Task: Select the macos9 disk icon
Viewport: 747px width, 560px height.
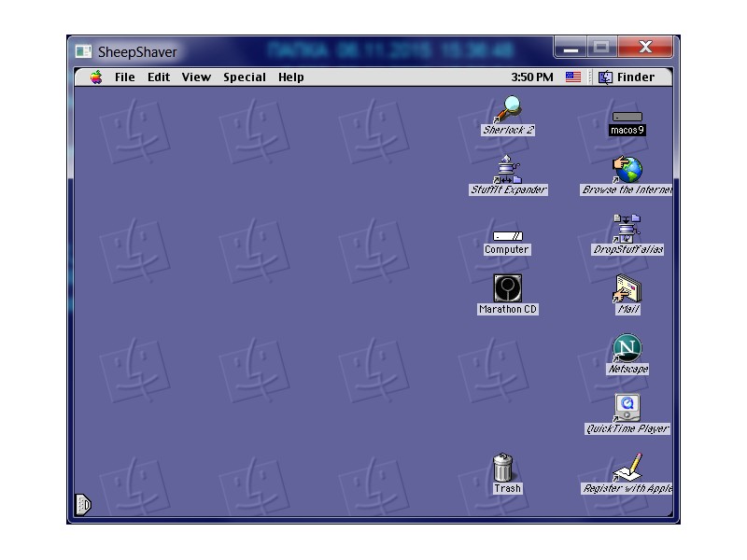Action: pyautogui.click(x=627, y=116)
